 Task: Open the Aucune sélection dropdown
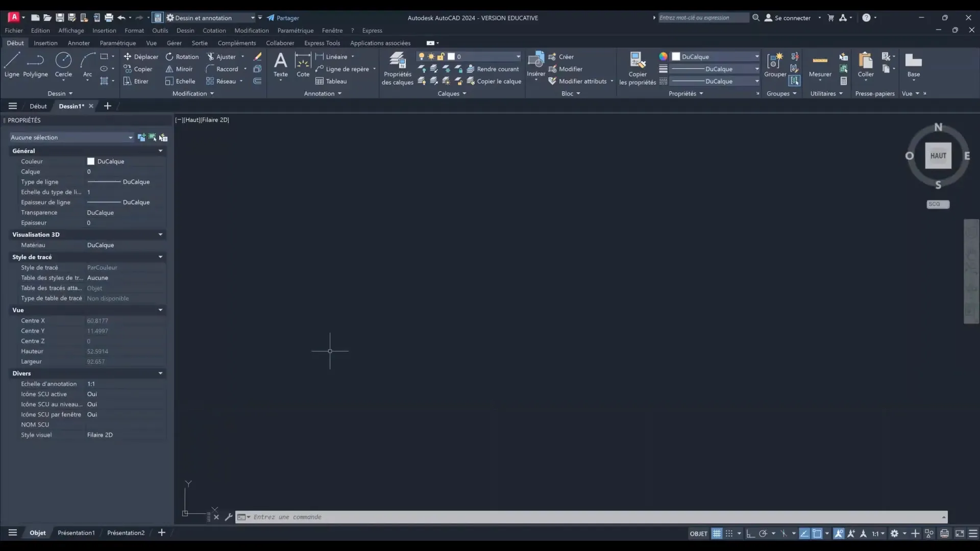tap(71, 137)
